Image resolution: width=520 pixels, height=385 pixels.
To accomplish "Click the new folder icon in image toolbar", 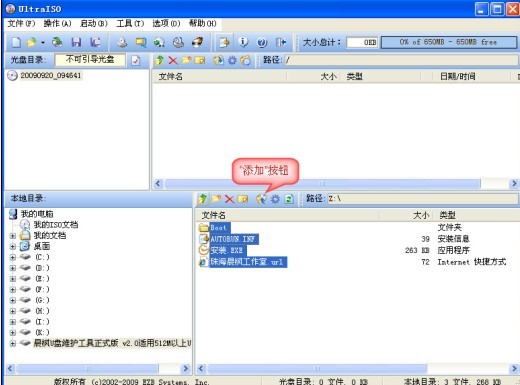I will pyautogui.click(x=186, y=60).
